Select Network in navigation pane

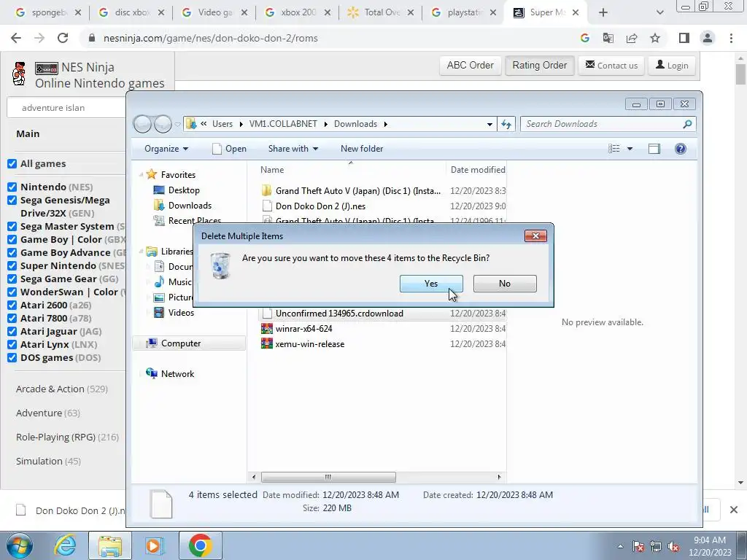click(x=171, y=374)
